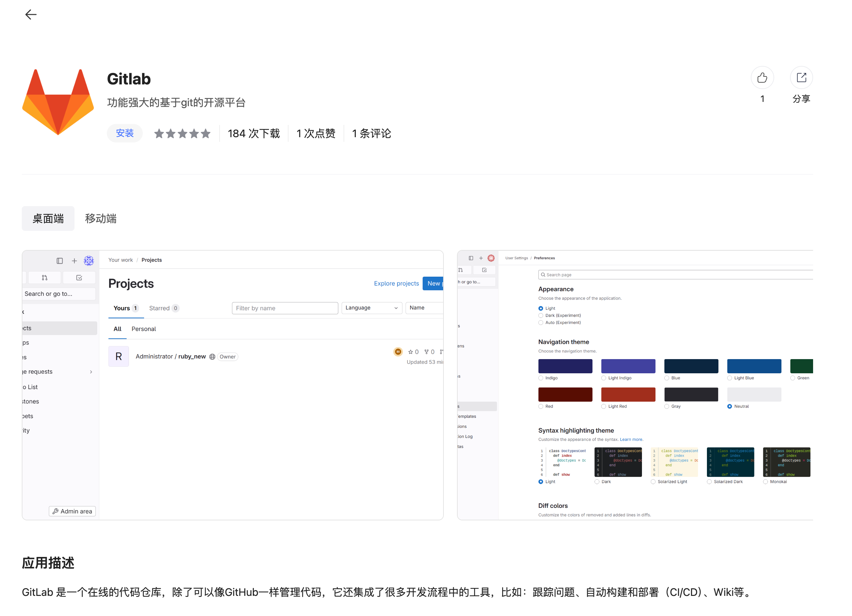The image size is (852, 616).
Task: Select the Solarized Light syntax theme radio
Action: click(653, 481)
